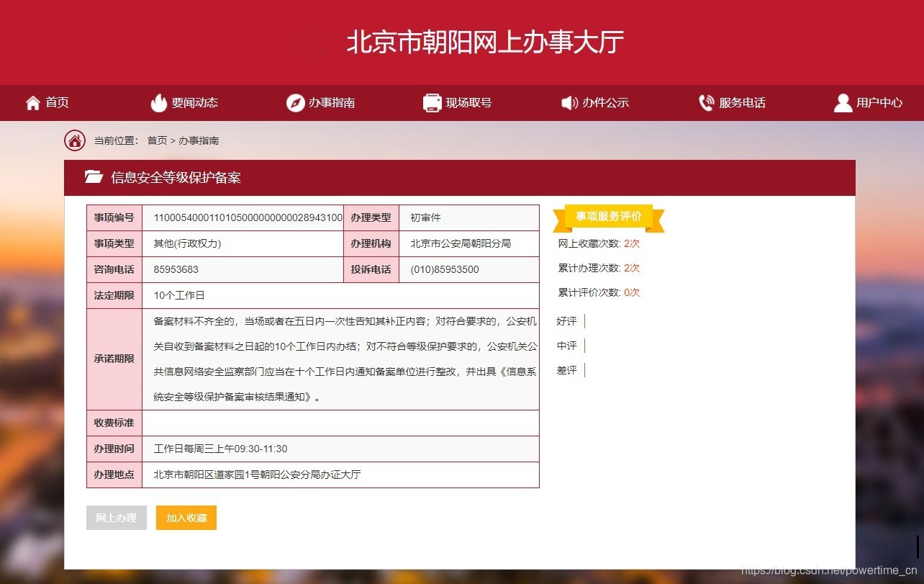Open the 服务电话 navigation menu item
The image size is (924, 584).
[743, 103]
